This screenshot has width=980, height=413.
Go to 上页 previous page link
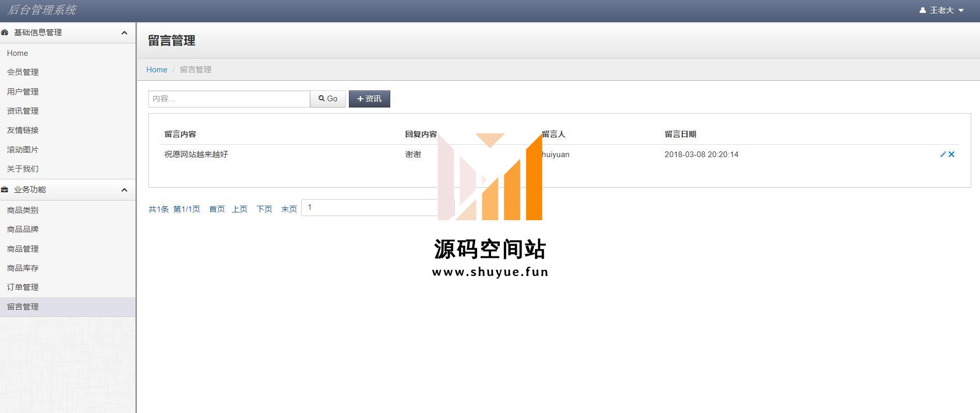[240, 209]
